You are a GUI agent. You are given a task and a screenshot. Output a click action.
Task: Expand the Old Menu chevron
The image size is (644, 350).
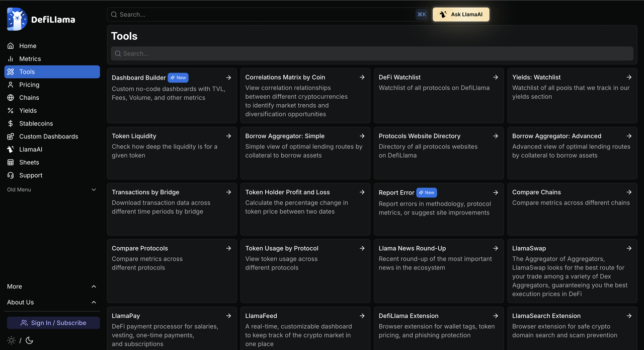[94, 190]
